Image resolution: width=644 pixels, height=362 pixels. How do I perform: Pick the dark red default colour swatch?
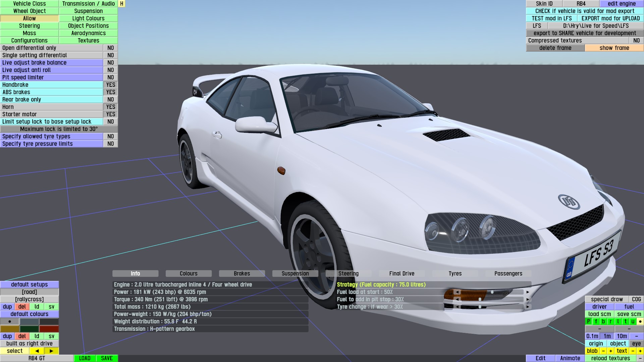click(x=49, y=329)
